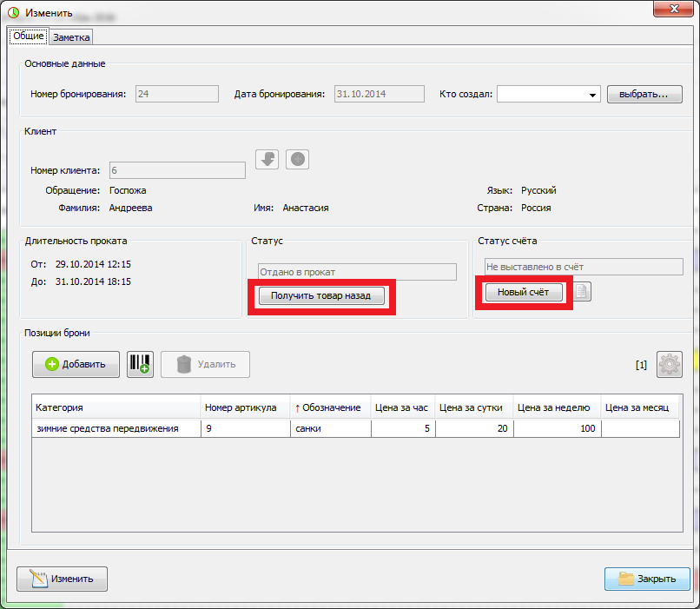
Task: Sort by 'Цена за неделю' column header
Action: (x=558, y=407)
